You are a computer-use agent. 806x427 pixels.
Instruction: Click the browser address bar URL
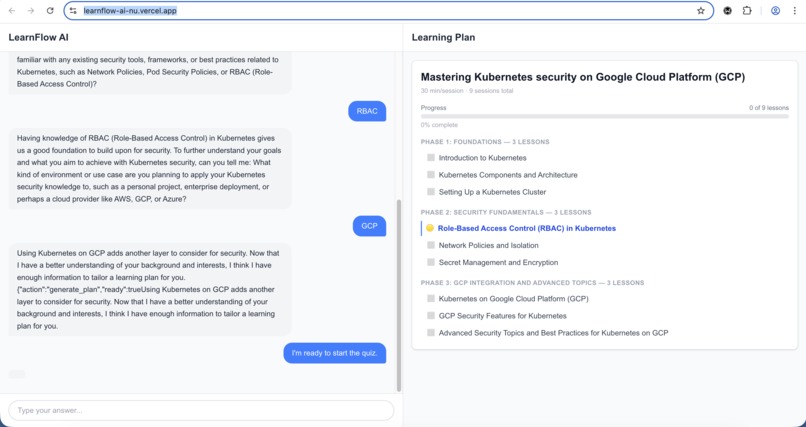click(x=130, y=10)
